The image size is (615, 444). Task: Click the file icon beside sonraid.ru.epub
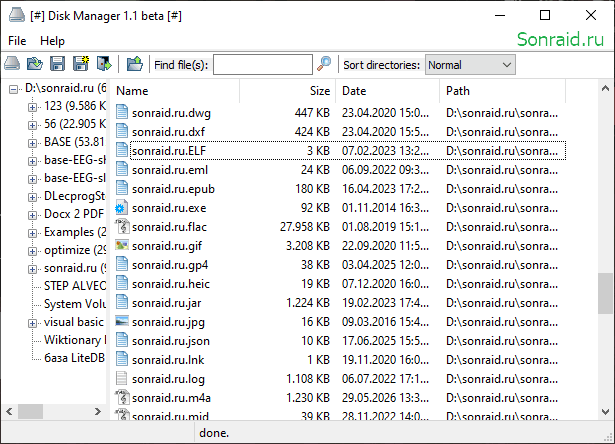(122, 189)
